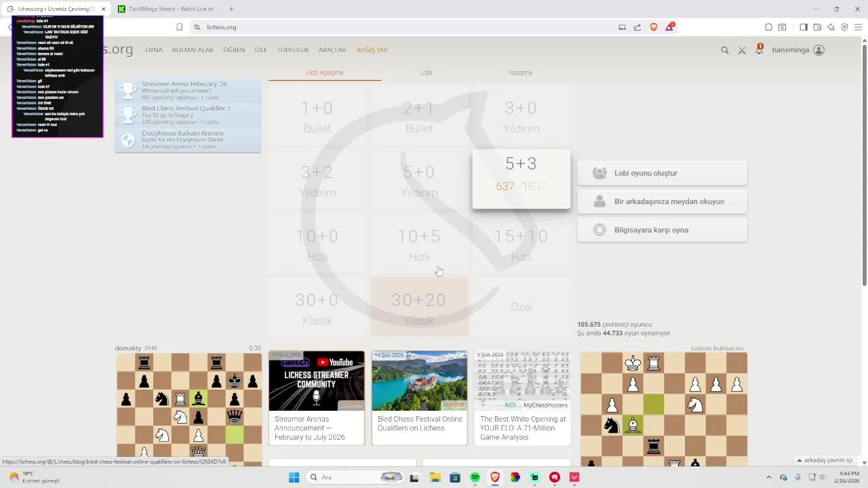
Task: Select the 10+5 Hızlı time control
Action: click(419, 245)
